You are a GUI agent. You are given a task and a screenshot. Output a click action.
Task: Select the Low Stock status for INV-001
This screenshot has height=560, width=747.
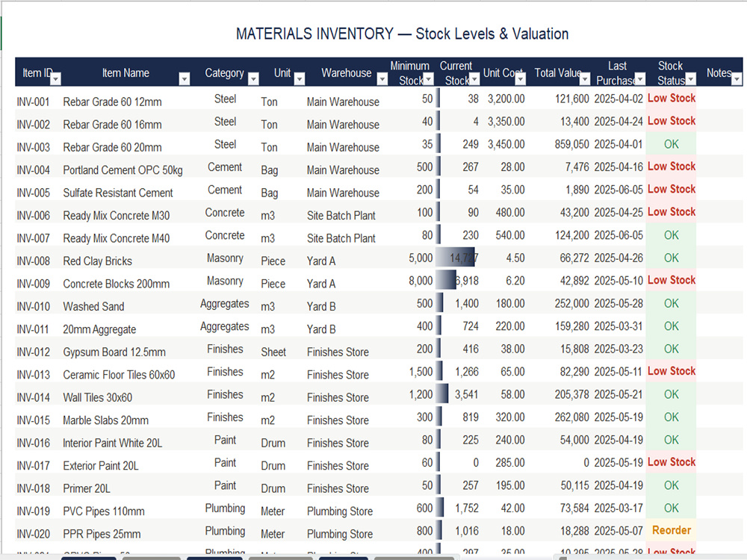tap(672, 98)
